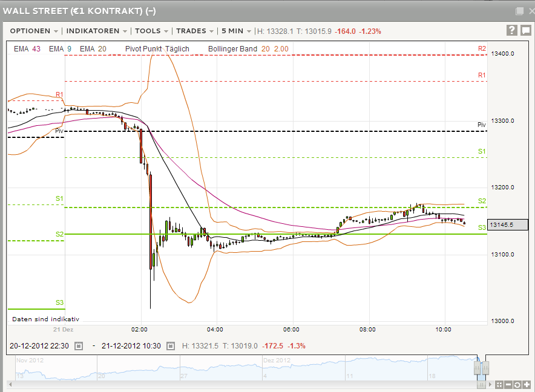This screenshot has width=535, height=392.
Task: Zoom in with the plus icon
Action: (x=526, y=385)
